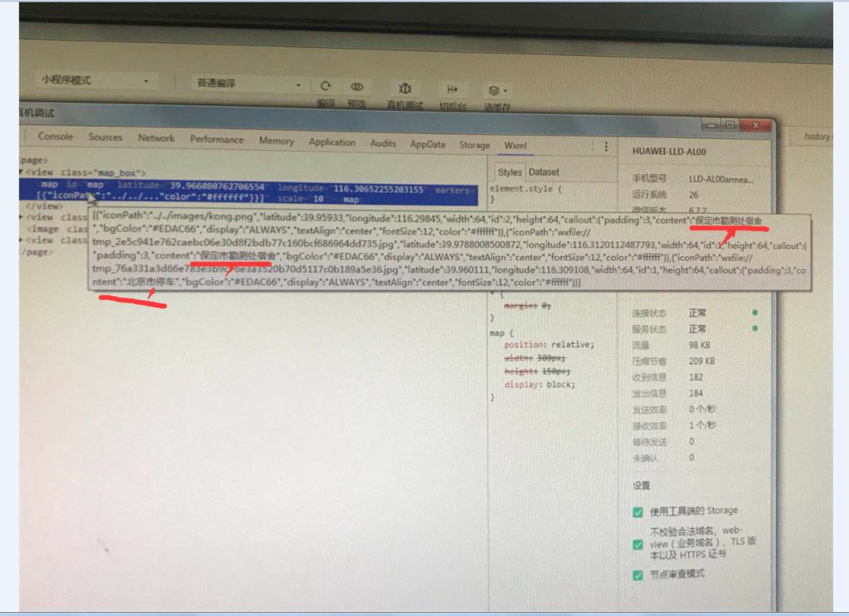This screenshot has height=616, width=849.
Task: Click the element.style rule
Action: [x=526, y=189]
